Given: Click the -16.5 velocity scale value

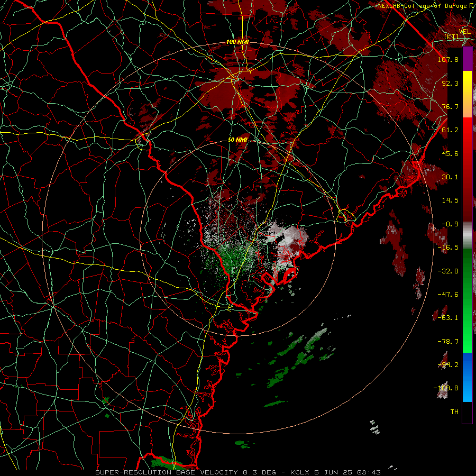Looking at the screenshot, I should (x=448, y=248).
